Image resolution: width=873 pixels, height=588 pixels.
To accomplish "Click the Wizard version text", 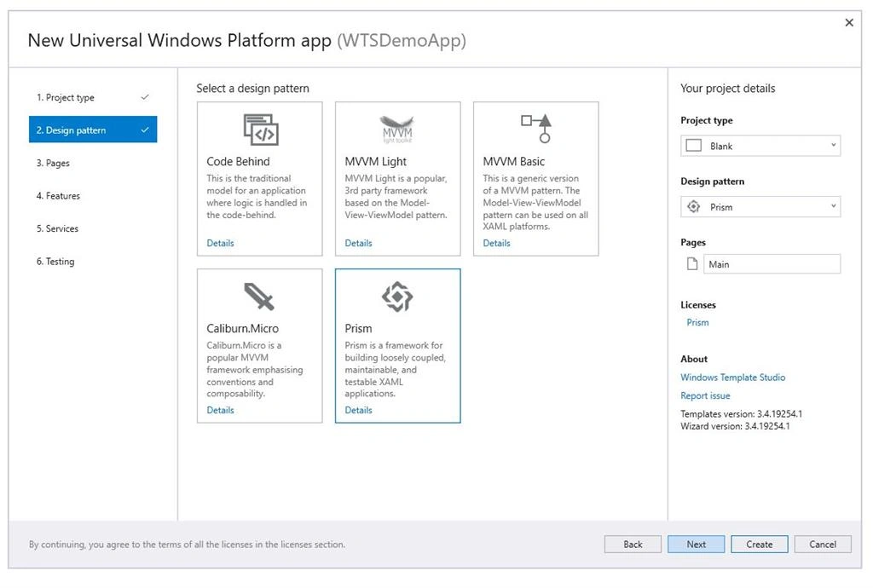I will (735, 426).
